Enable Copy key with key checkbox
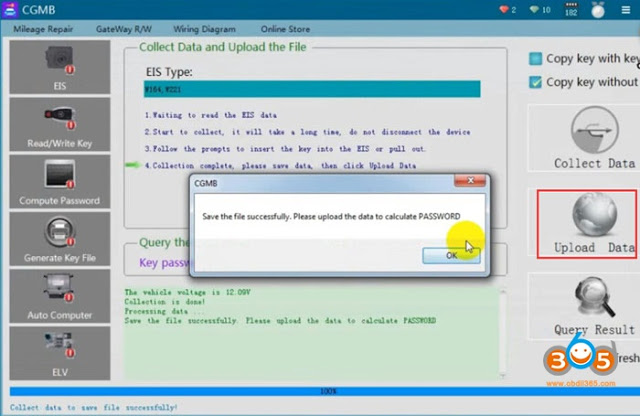Image resolution: width=640 pixels, height=416 pixels. point(535,59)
